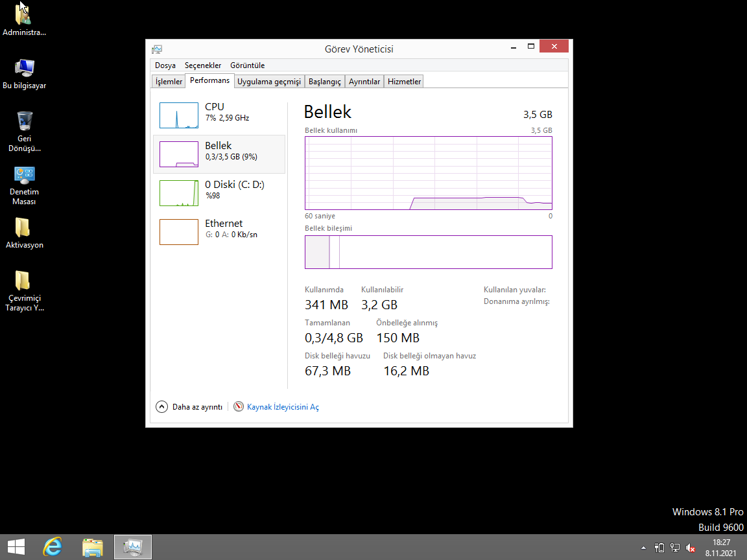Viewport: 747px width, 560px height.
Task: Click the muted volume tray icon
Action: (x=691, y=548)
